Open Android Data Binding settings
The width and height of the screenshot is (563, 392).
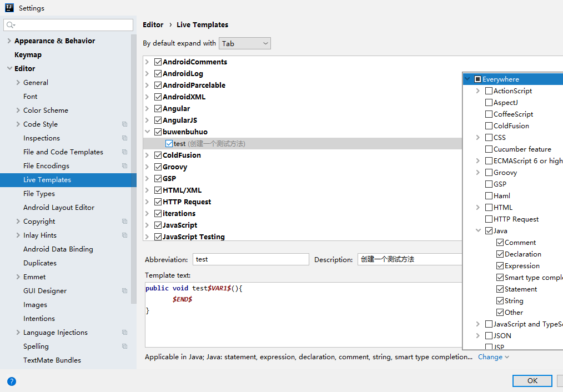point(58,249)
